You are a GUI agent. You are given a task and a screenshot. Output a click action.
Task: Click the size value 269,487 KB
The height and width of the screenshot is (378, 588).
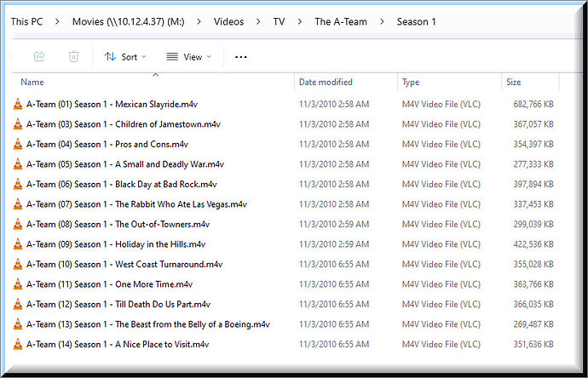tap(533, 324)
